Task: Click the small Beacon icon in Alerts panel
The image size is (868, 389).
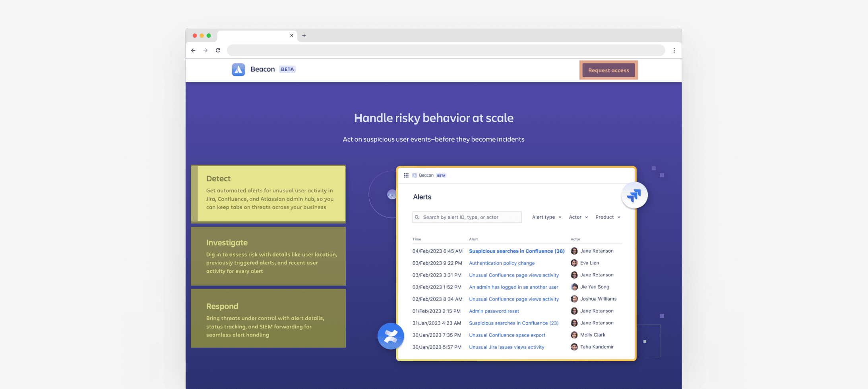Action: (415, 175)
